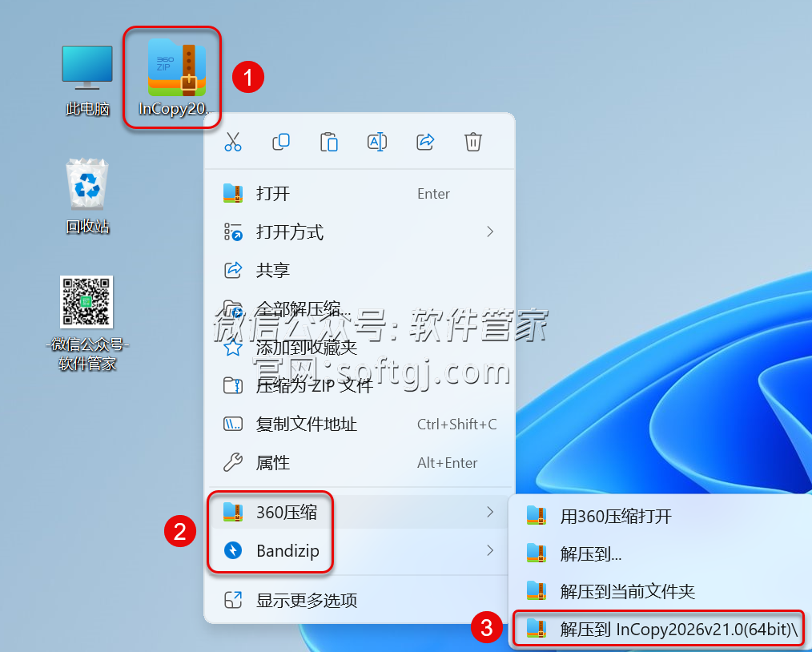Select the InCopy20 zip file on the desktop
This screenshot has width=812, height=652.
(176, 78)
